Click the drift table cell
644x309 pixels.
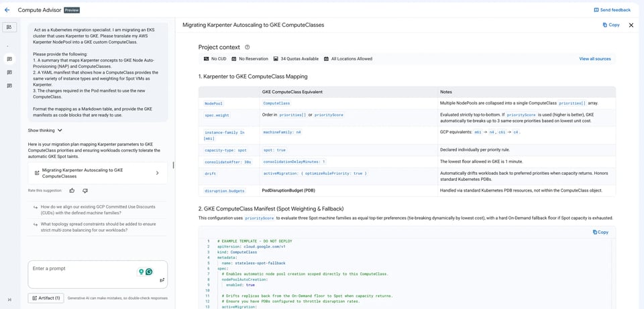[230, 176]
